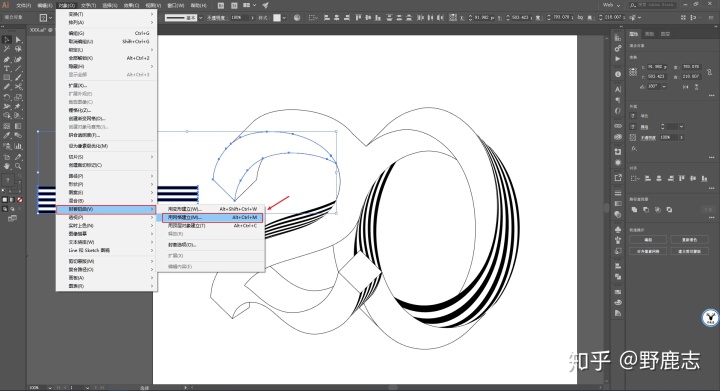Viewport: 720px width, 391px height.
Task: Choose the Type tool
Action: pos(7,69)
